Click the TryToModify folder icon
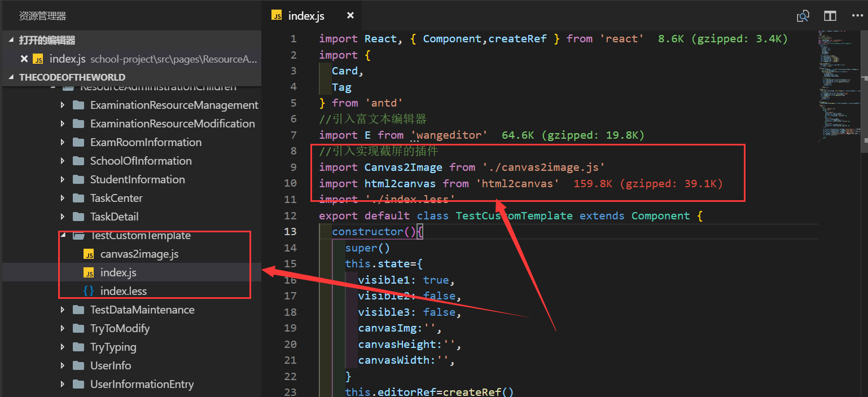This screenshot has height=397, width=868. [78, 329]
